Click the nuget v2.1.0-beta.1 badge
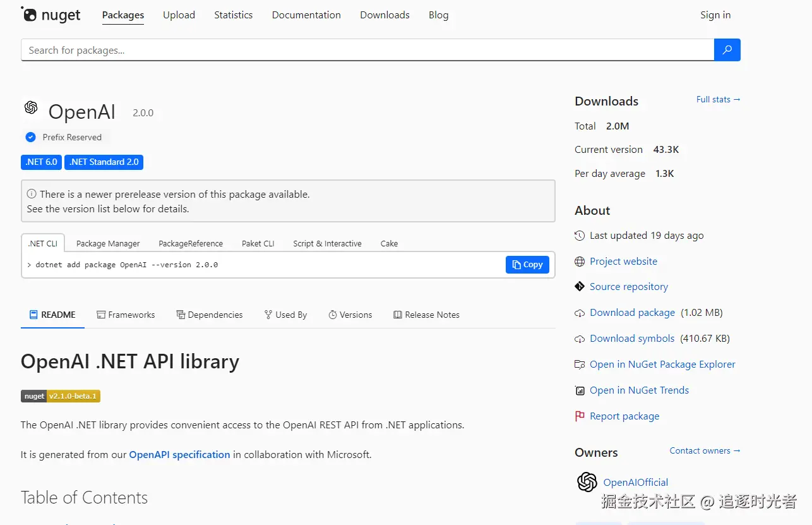This screenshot has width=812, height=525. click(61, 396)
